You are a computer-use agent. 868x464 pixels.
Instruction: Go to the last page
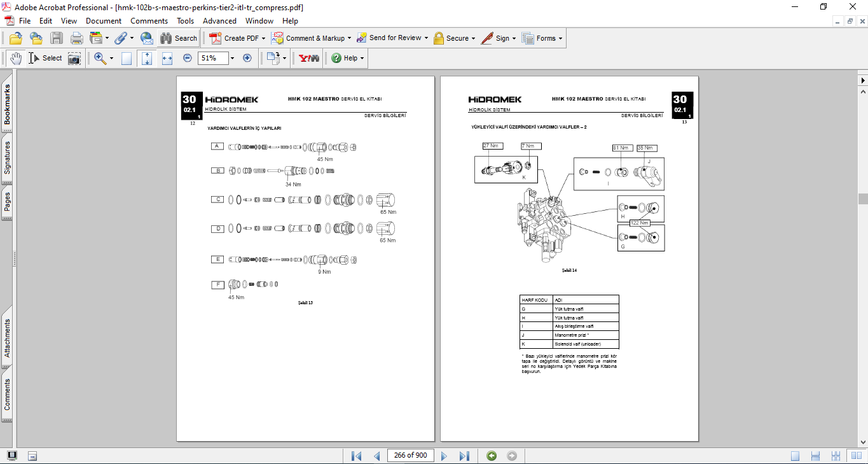(x=464, y=456)
